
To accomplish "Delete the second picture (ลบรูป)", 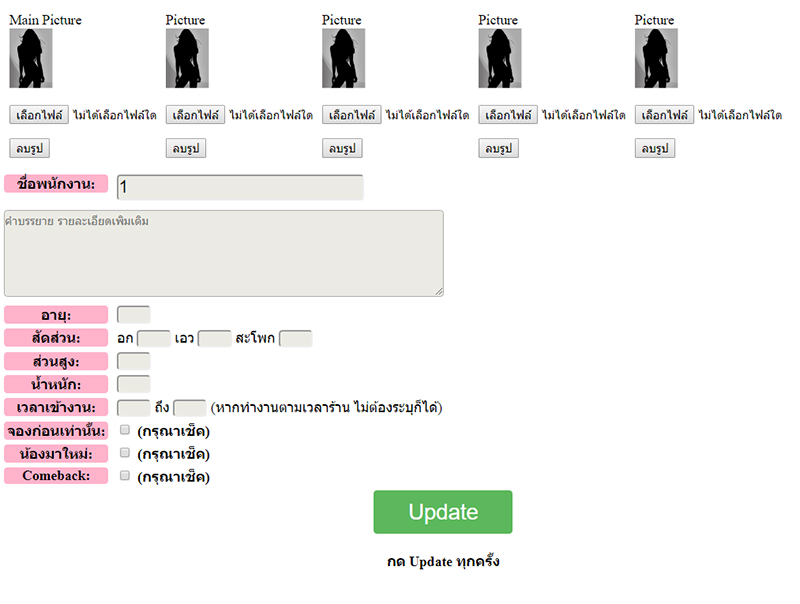I will (186, 148).
